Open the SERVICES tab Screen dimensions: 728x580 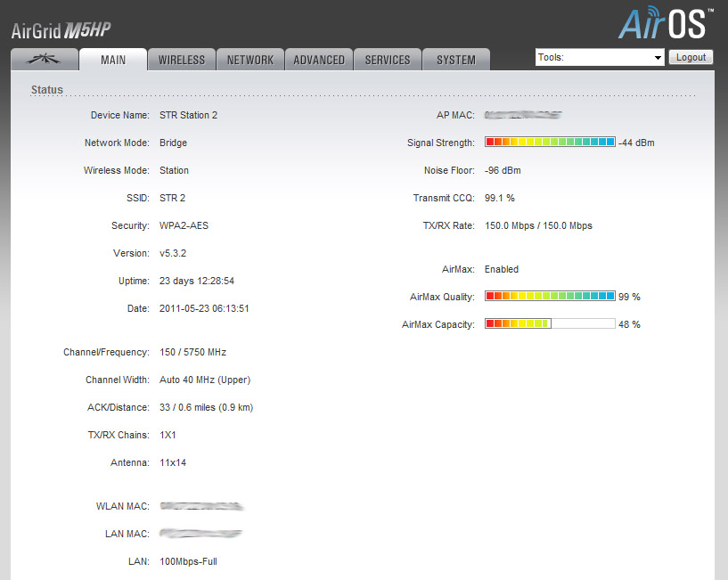click(x=388, y=60)
